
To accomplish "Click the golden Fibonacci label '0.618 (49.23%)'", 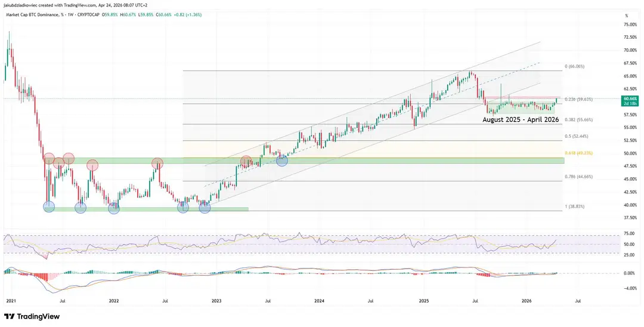I will (x=578, y=153).
